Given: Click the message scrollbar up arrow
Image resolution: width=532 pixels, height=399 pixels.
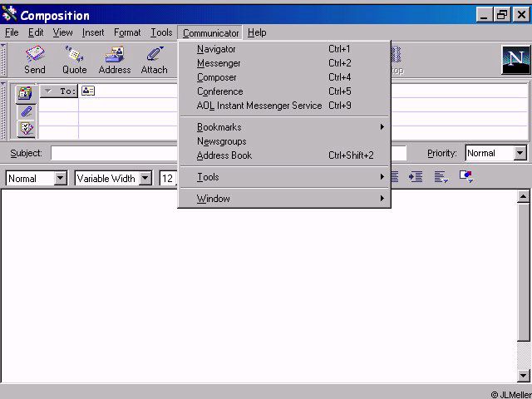Looking at the screenshot, I should pyautogui.click(x=523, y=196).
